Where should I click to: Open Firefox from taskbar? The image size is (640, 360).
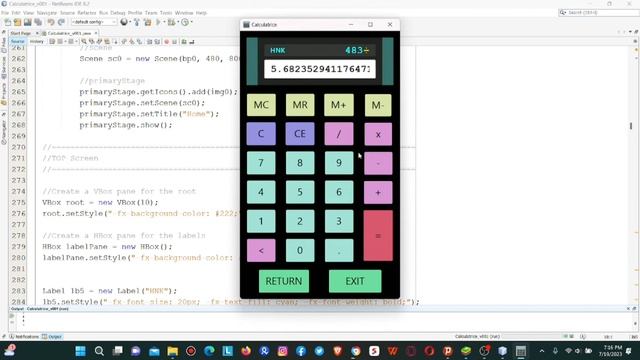pyautogui.click(x=246, y=351)
